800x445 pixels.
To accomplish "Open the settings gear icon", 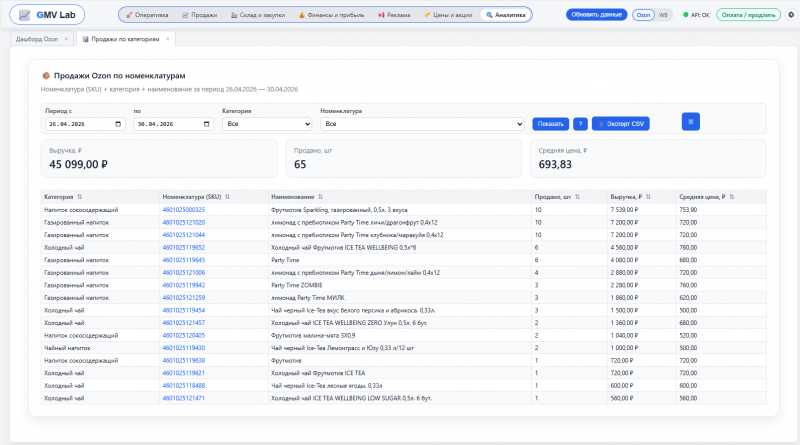I will pyautogui.click(x=791, y=15).
